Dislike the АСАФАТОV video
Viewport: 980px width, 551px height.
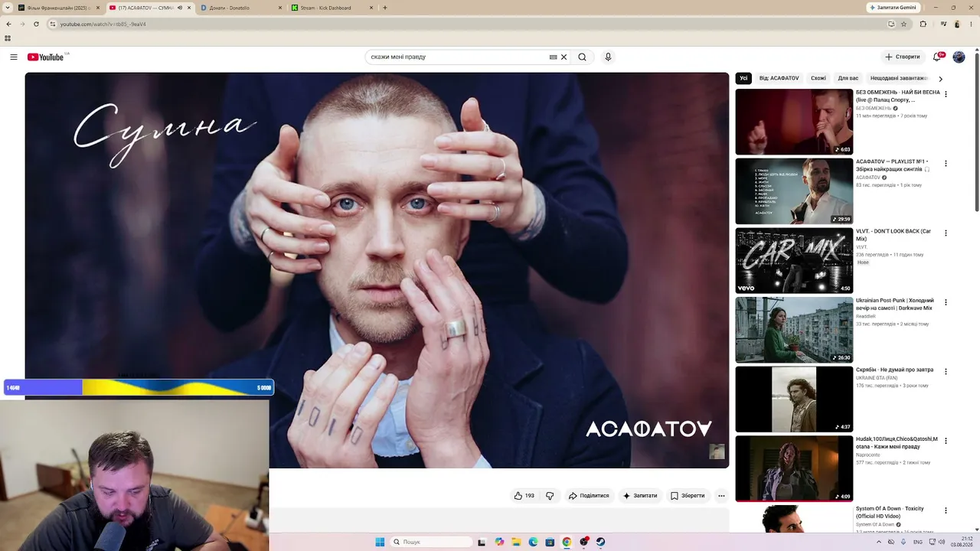[550, 496]
